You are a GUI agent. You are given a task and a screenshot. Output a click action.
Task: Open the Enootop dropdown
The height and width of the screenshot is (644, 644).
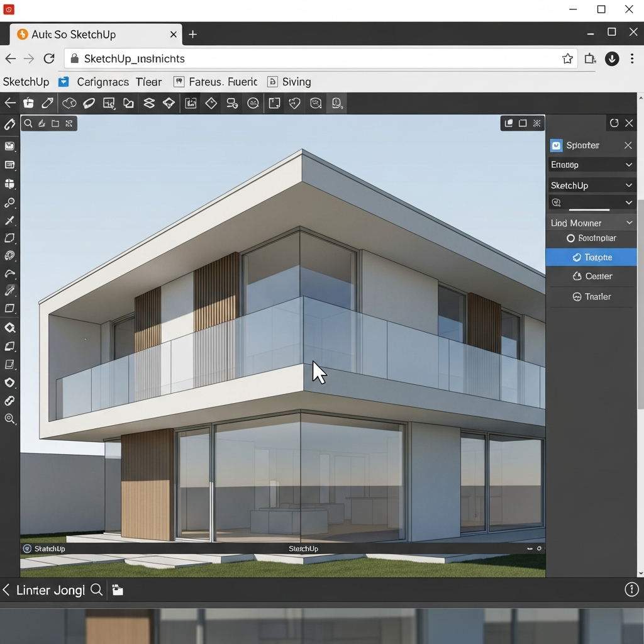[x=591, y=165]
